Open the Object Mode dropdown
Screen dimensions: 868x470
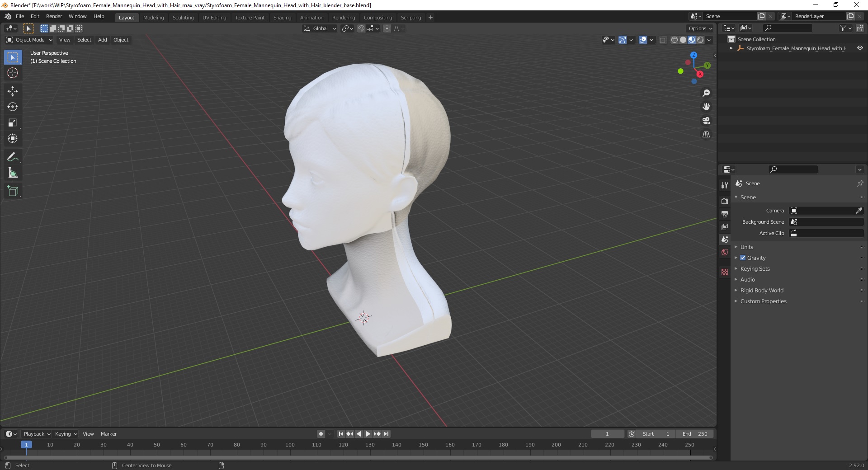[29, 40]
